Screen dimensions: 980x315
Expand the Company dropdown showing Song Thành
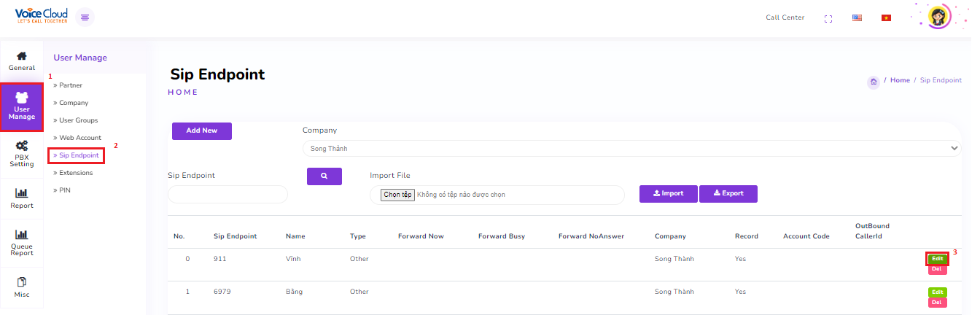[631, 149]
